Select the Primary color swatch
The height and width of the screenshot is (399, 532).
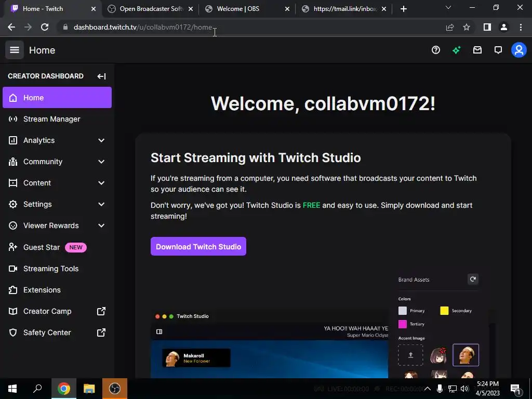403,311
